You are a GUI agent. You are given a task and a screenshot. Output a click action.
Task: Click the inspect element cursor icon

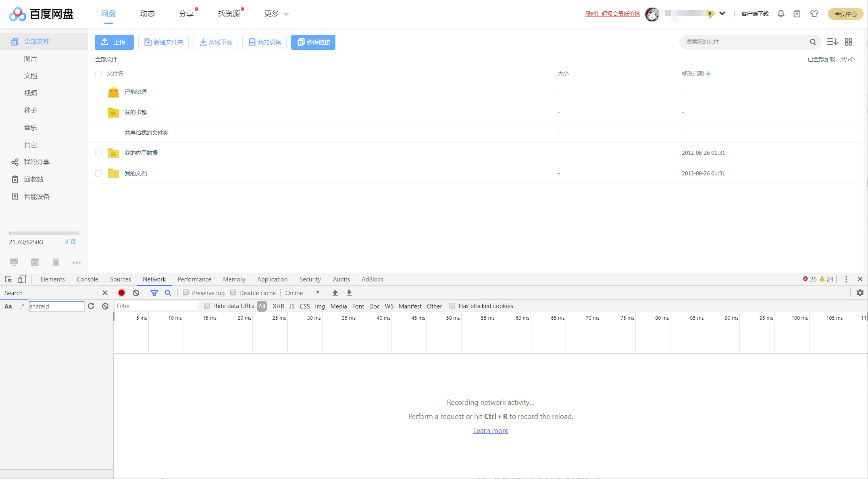(x=8, y=279)
